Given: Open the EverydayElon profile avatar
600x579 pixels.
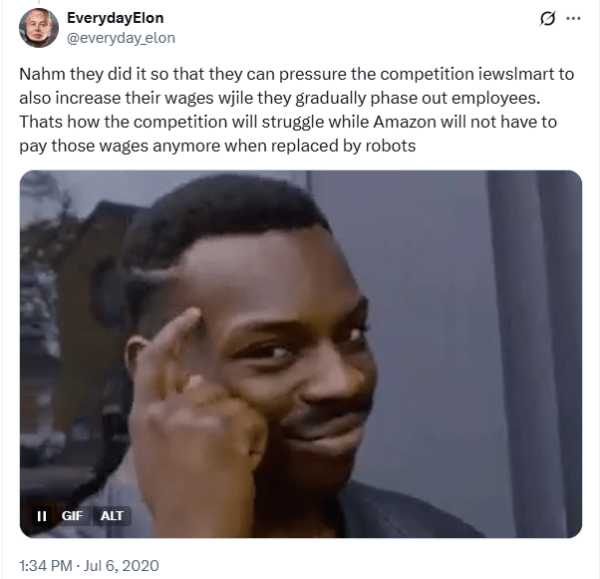Looking at the screenshot, I should coord(39,28).
